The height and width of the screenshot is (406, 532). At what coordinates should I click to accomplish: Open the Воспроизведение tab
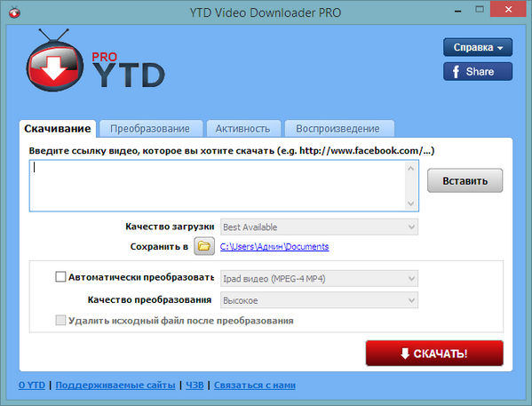pyautogui.click(x=338, y=129)
